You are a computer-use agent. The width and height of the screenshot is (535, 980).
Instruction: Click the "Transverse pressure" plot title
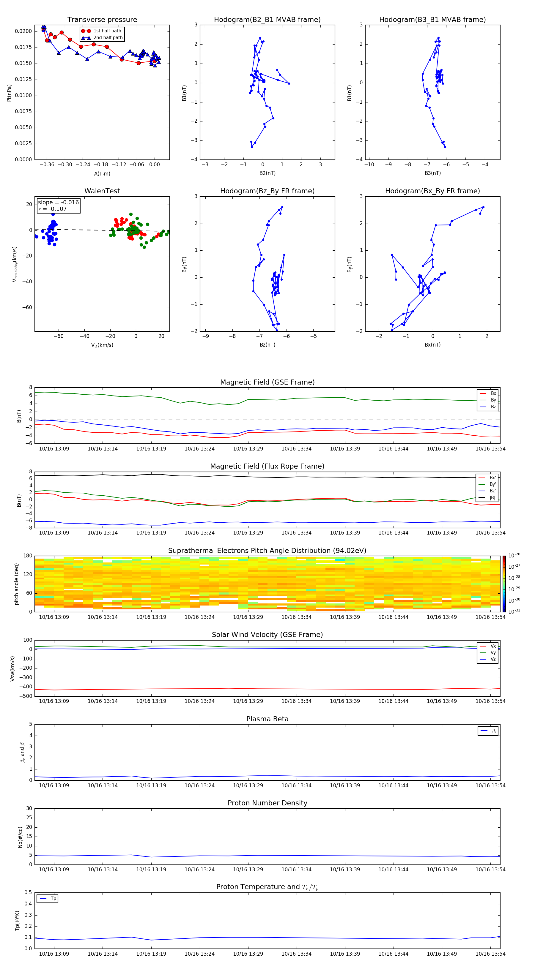102,20
